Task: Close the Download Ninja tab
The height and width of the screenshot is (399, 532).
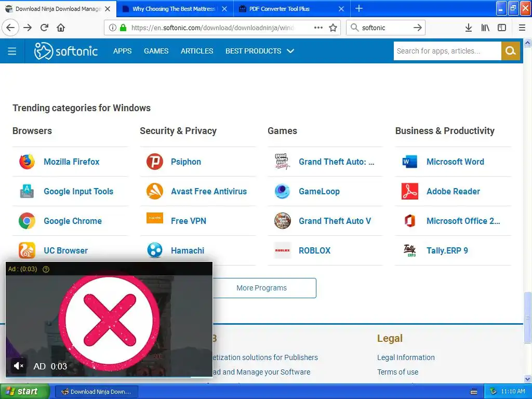Action: tap(108, 9)
